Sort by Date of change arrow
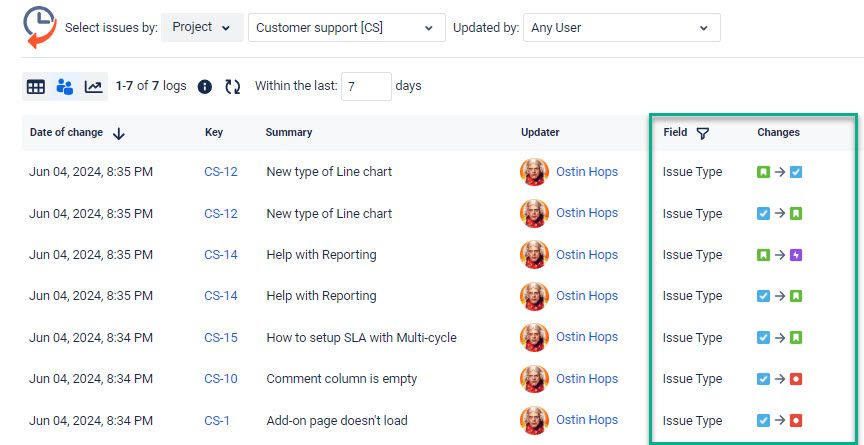 tap(118, 133)
